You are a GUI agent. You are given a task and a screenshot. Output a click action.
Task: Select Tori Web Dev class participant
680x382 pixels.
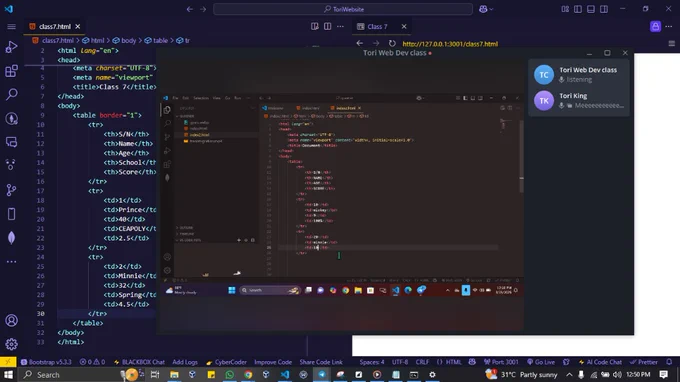pos(579,75)
